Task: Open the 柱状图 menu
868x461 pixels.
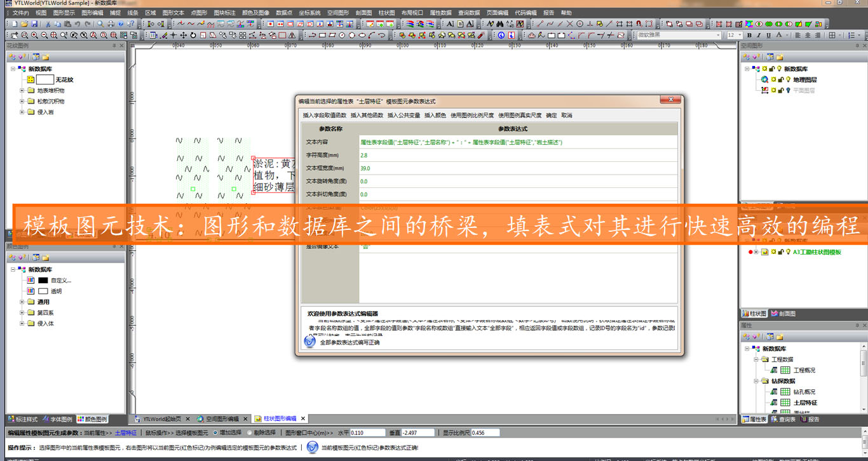Action: 386,13
